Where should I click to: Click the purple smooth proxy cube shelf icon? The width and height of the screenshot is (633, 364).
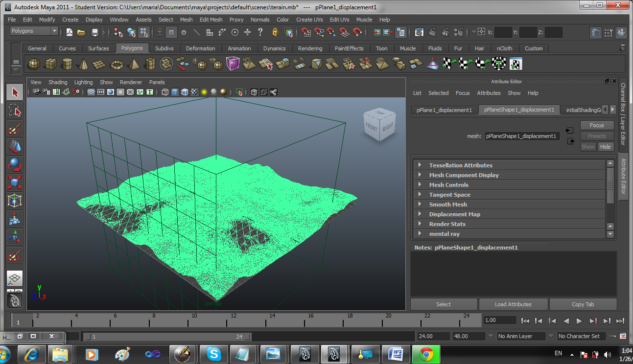coord(233,64)
